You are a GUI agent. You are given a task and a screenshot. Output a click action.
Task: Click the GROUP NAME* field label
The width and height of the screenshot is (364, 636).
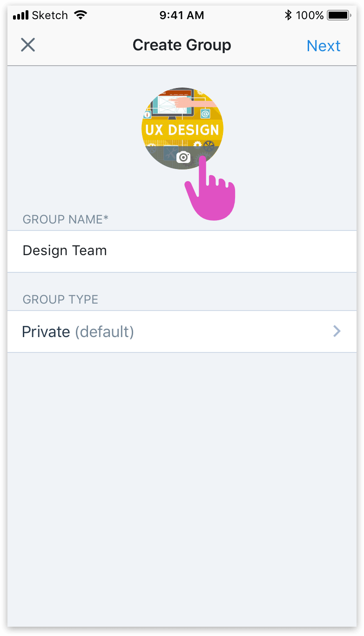coord(65,219)
